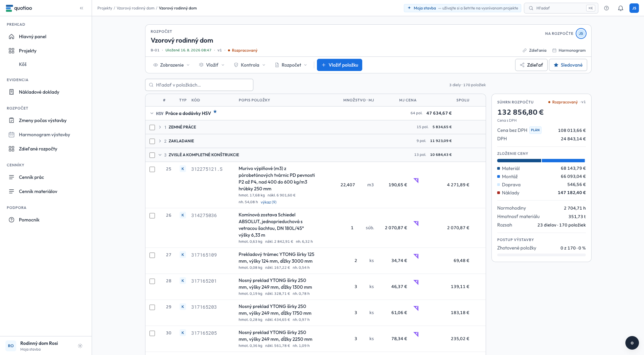The width and height of the screenshot is (644, 355).
Task: Click magnifier icon in top Hľadať field
Action: point(531,8)
